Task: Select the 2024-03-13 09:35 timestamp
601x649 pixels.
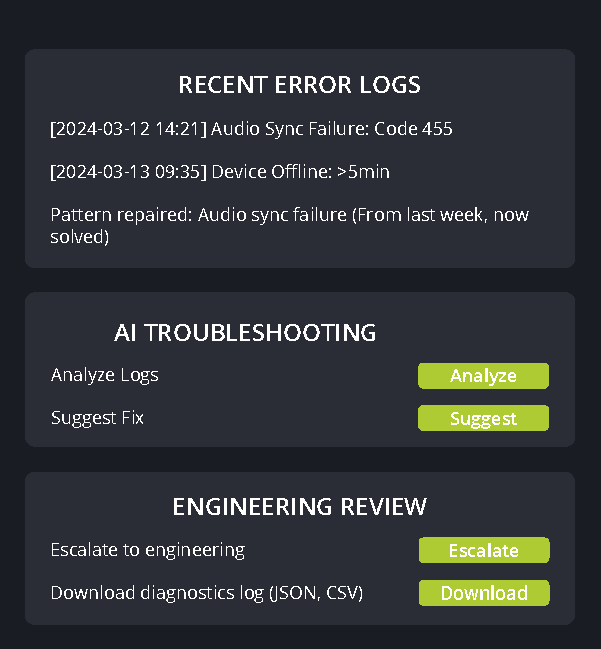Action: [x=128, y=172]
